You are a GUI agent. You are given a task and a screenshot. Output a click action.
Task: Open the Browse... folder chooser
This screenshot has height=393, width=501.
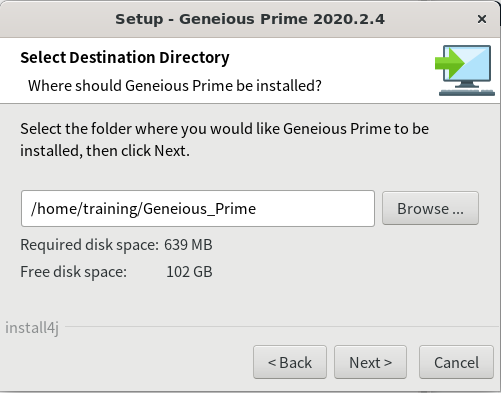pos(430,208)
